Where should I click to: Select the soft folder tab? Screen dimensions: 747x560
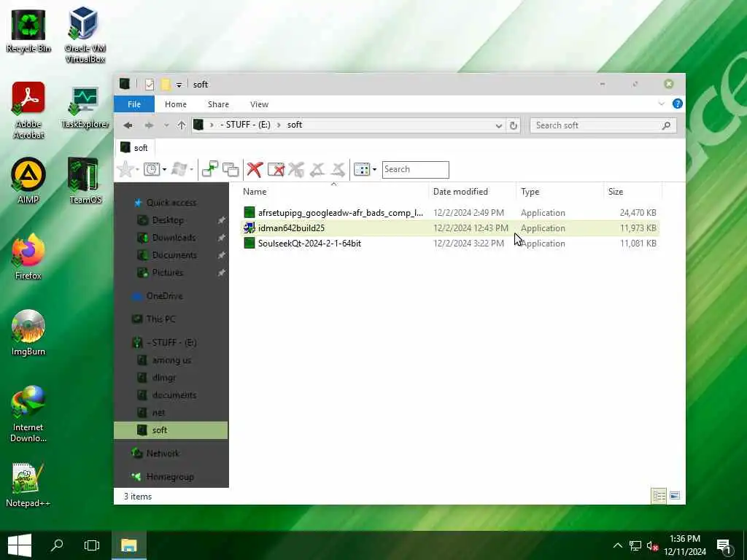pos(134,147)
